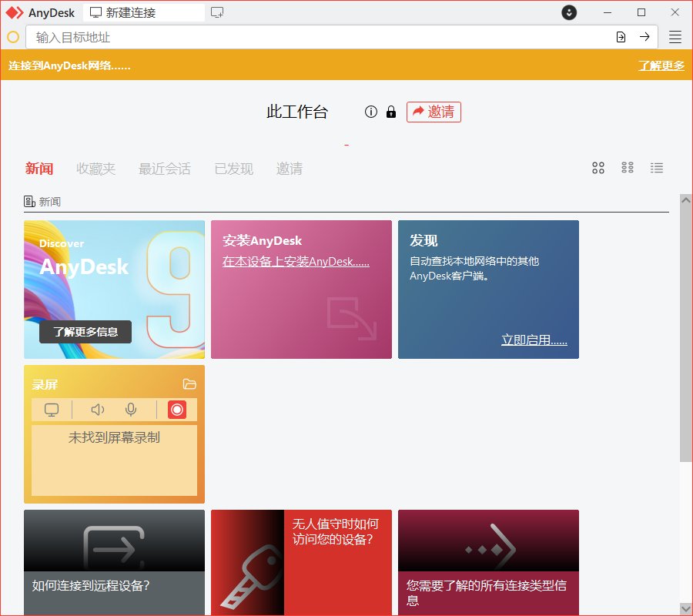Click the red 邀请 invite button
The height and width of the screenshot is (616, 693).
434,112
